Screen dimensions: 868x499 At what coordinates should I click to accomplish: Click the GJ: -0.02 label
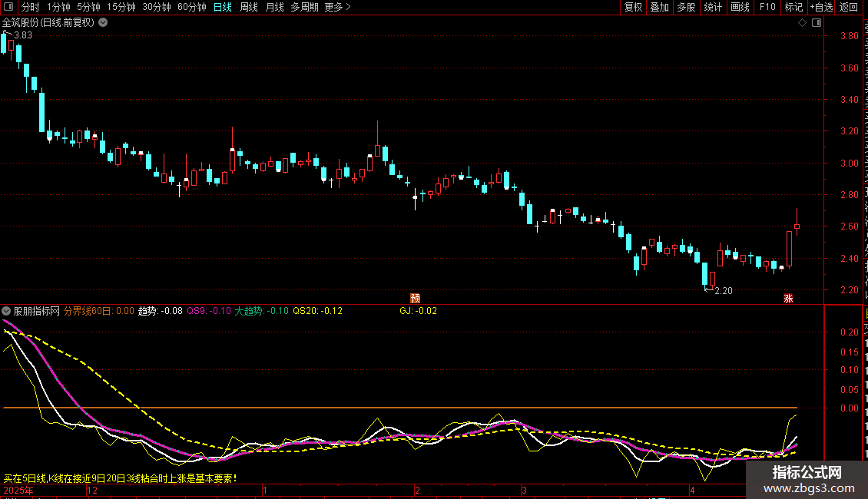coord(419,311)
